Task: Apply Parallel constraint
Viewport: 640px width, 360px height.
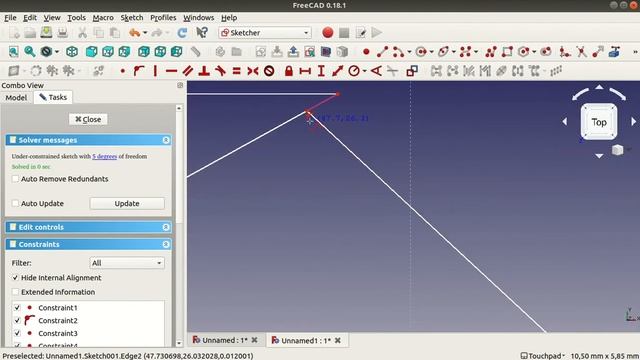Action: point(188,71)
